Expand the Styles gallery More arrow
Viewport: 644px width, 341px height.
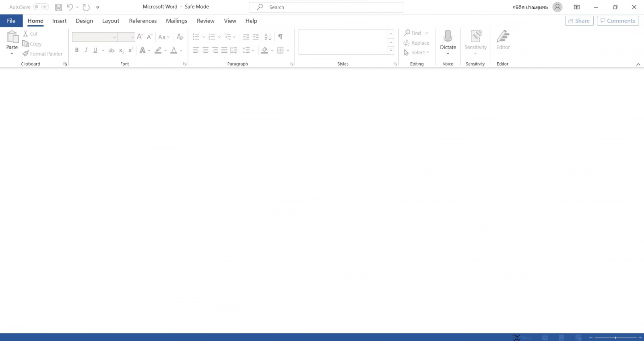pos(391,50)
